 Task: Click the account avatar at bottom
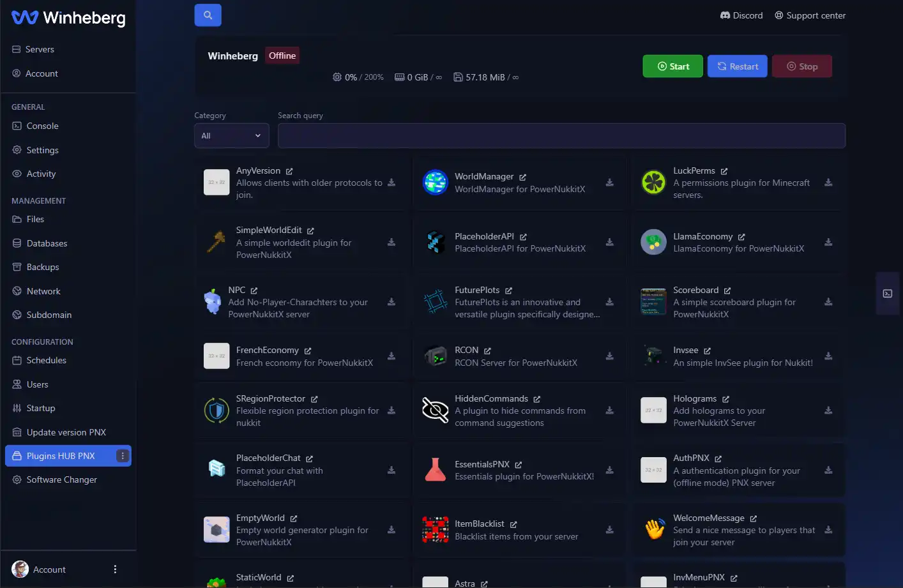[x=20, y=569]
